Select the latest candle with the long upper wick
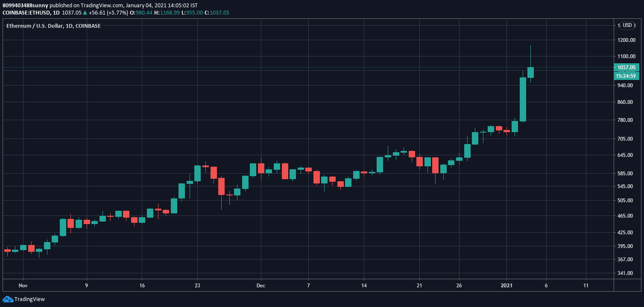 [x=530, y=72]
